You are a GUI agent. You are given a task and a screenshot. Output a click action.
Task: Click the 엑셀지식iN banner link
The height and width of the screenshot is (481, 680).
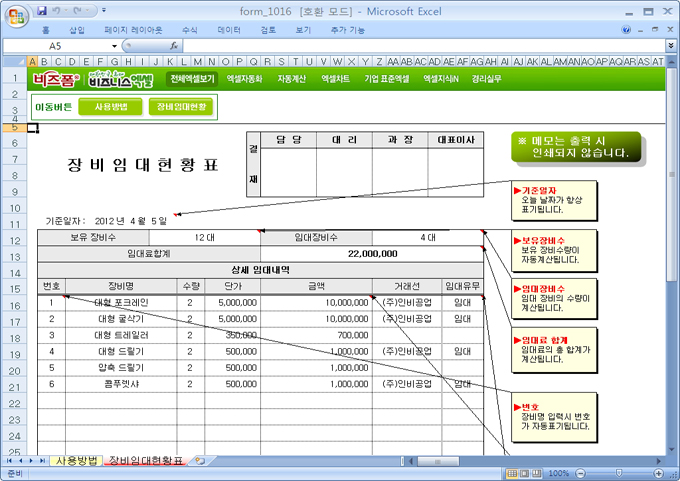[x=441, y=79]
